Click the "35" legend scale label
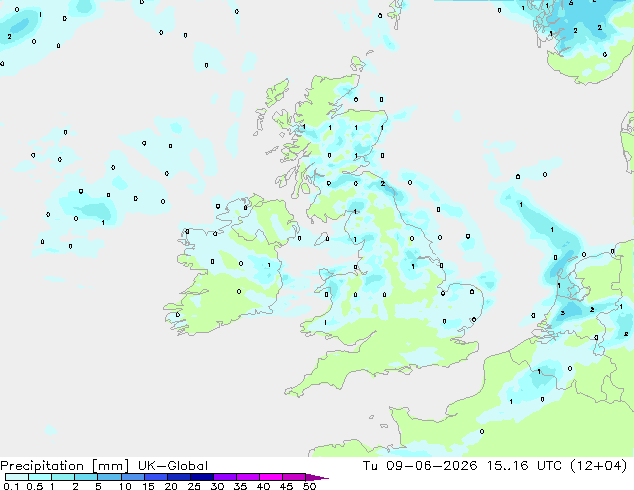The height and width of the screenshot is (490, 634). pos(240,486)
